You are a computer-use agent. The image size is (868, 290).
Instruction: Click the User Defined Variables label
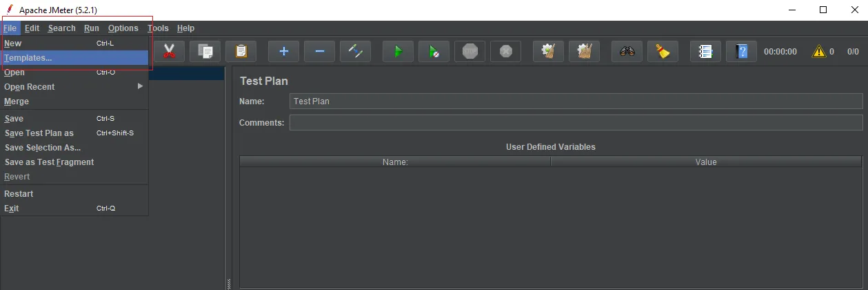[x=550, y=146]
